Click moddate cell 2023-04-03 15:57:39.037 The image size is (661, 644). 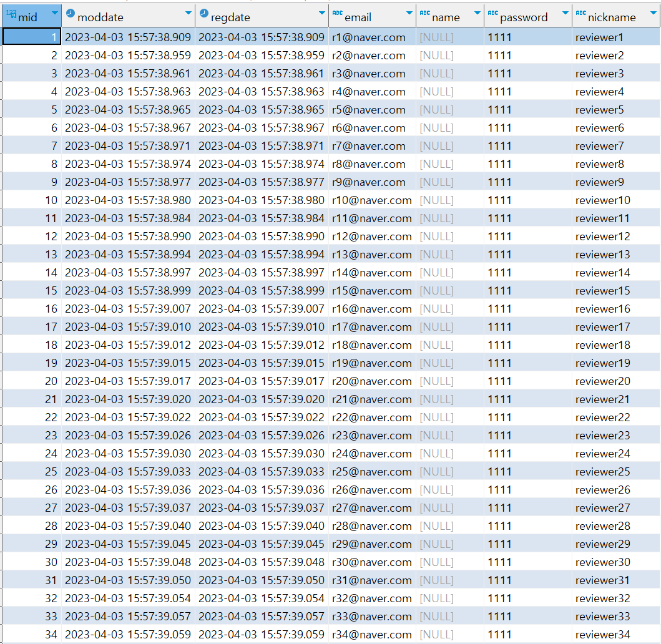coord(128,509)
